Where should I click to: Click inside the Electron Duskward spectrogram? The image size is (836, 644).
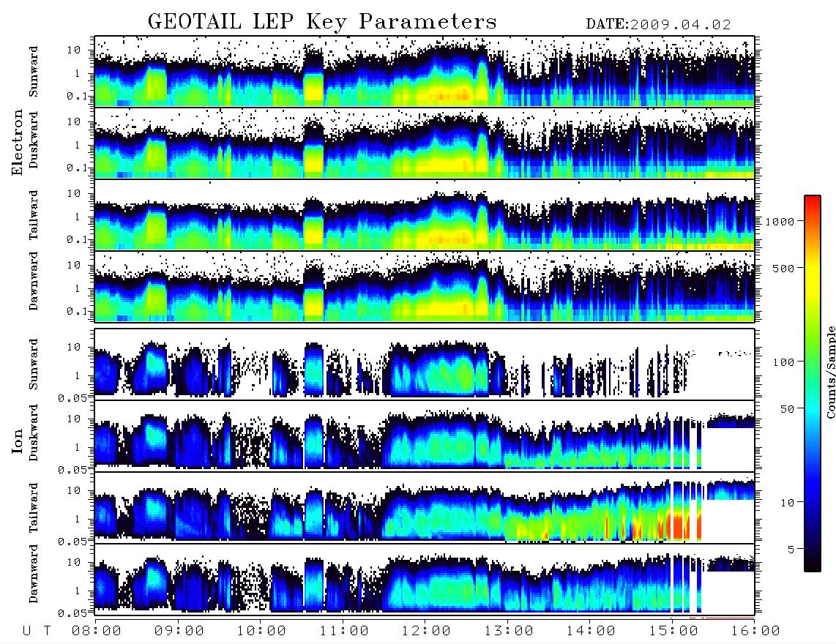click(x=425, y=143)
